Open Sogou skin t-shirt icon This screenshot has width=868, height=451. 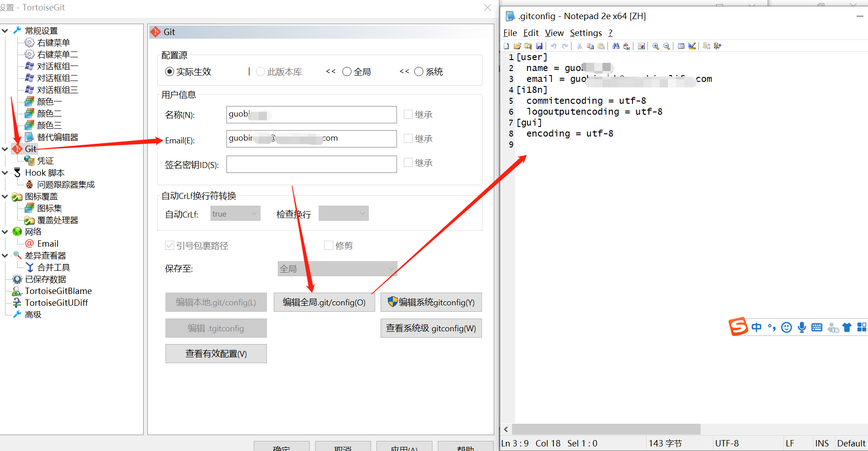click(x=847, y=327)
